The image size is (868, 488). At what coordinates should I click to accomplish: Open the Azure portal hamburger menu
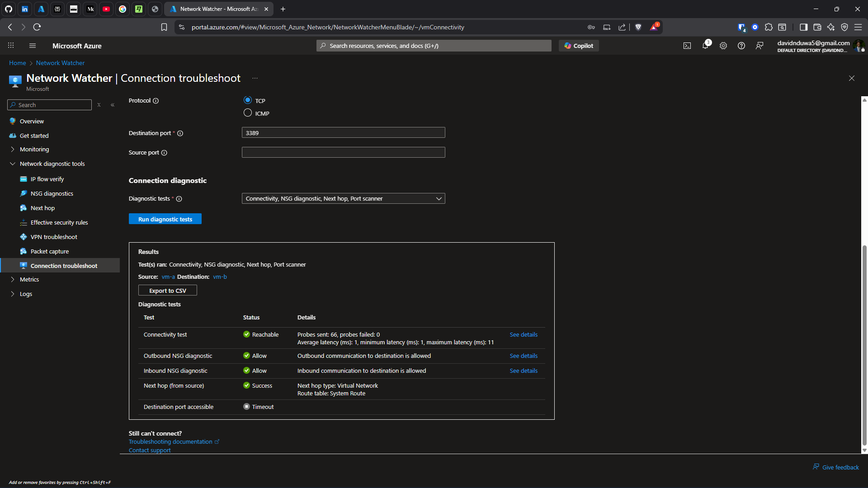(32, 46)
